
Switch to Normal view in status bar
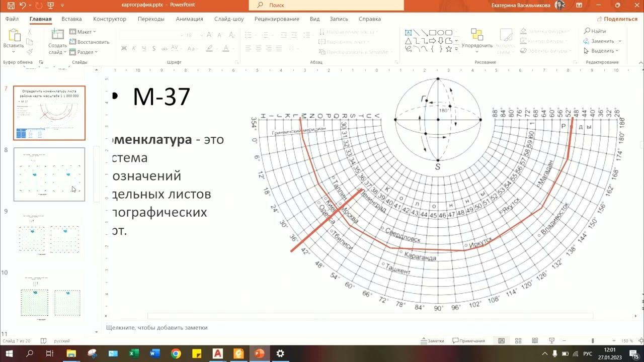[501, 341]
